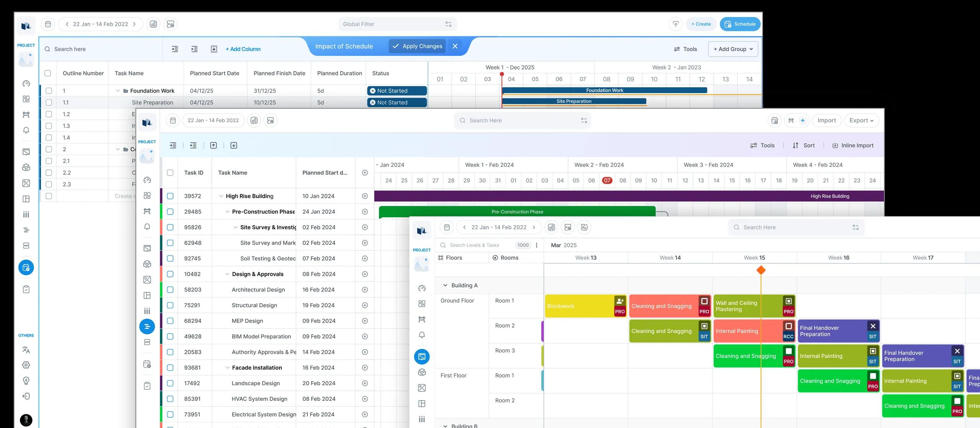Open Tools in the back window toolbar

[x=686, y=49]
